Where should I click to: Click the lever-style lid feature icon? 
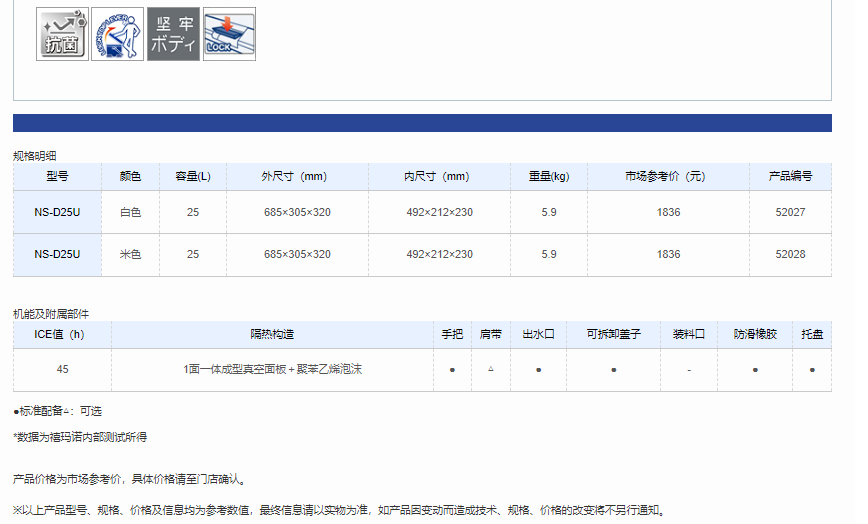[x=117, y=34]
